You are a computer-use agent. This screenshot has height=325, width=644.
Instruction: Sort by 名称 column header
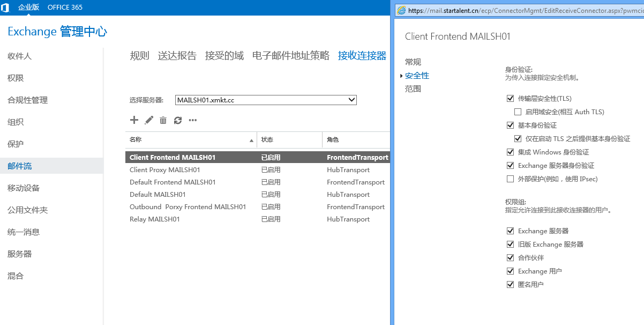tap(191, 139)
